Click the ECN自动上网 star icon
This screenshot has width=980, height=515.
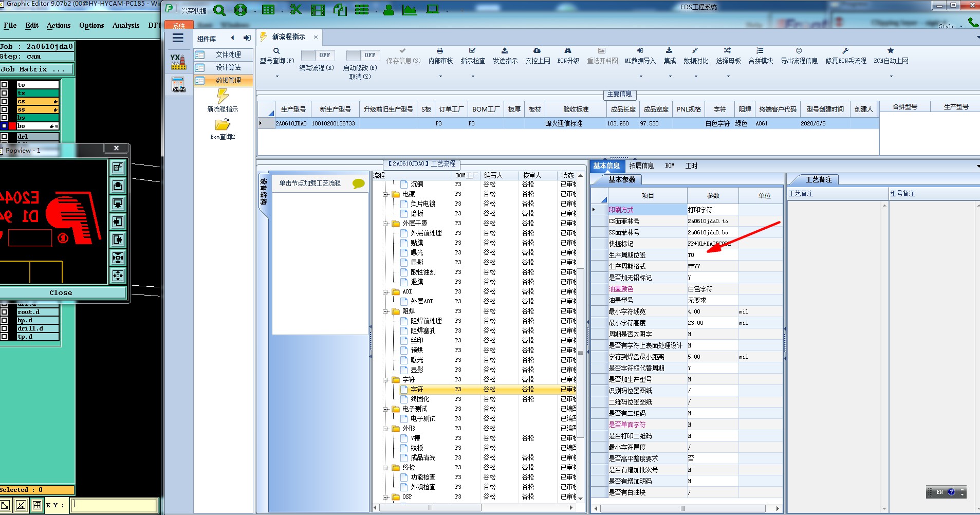891,51
